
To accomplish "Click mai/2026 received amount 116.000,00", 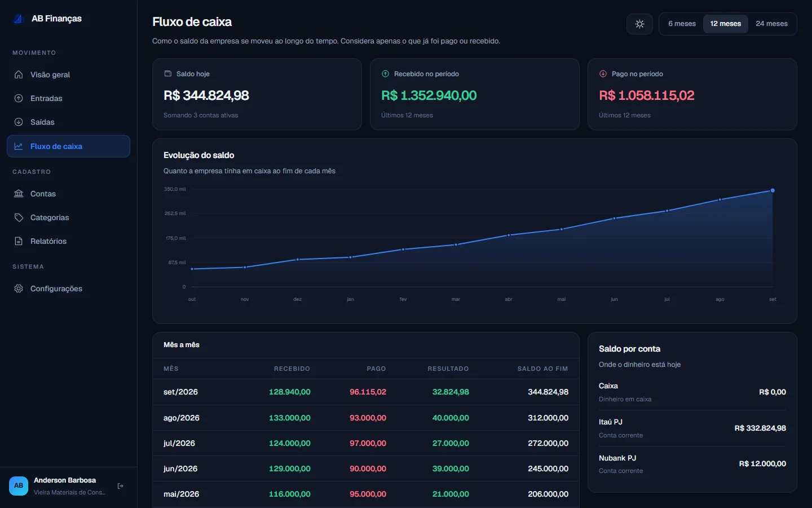I will (290, 494).
